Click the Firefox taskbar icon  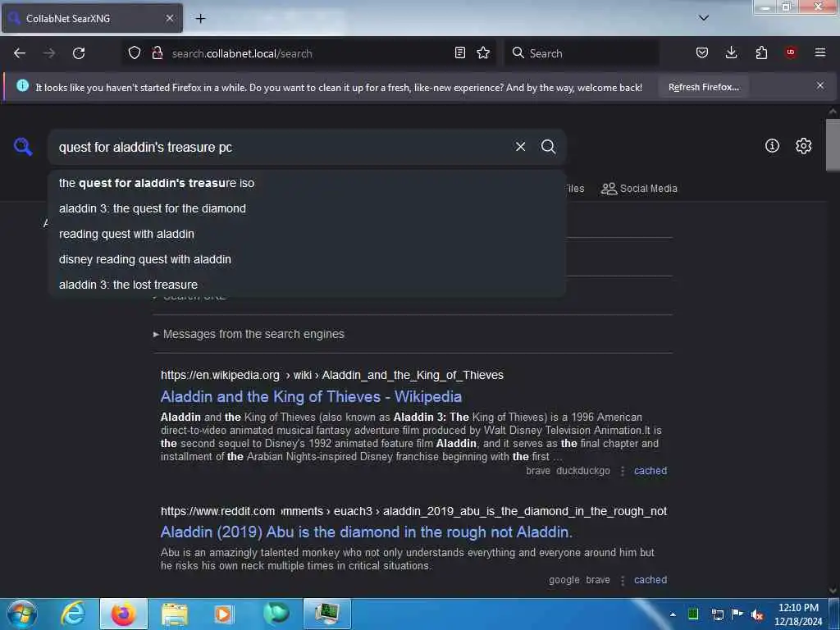point(123,614)
